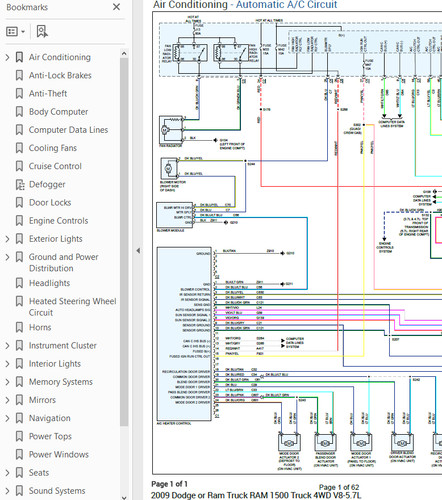Close the Bookmarks panel
This screenshot has height=500, width=442.
[116, 7]
